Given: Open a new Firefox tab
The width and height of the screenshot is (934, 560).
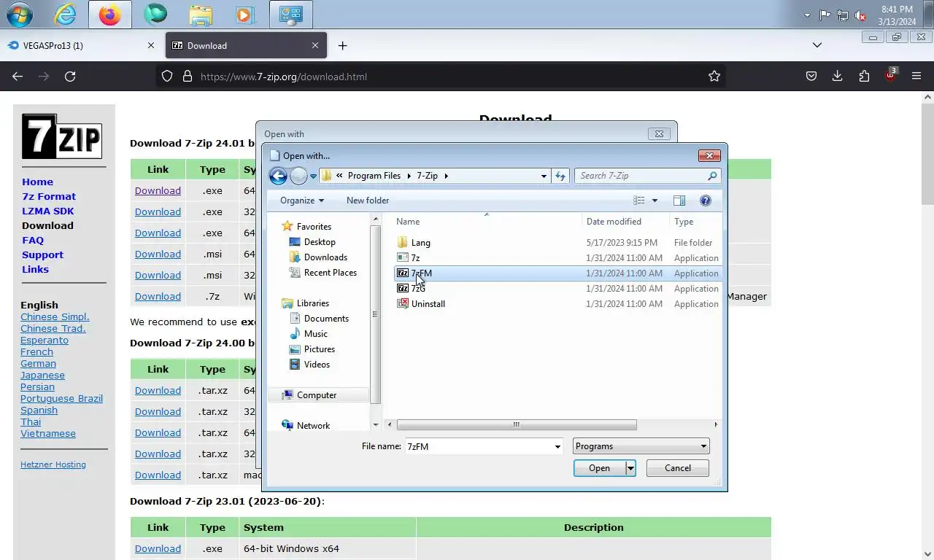Looking at the screenshot, I should point(342,45).
